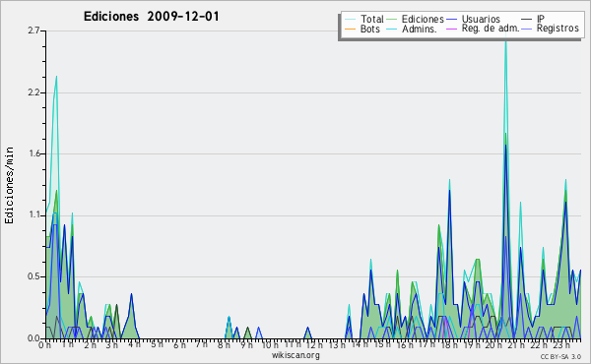Click the 'wikiscan.org' label below the chart
591x364 pixels.
[295, 355]
